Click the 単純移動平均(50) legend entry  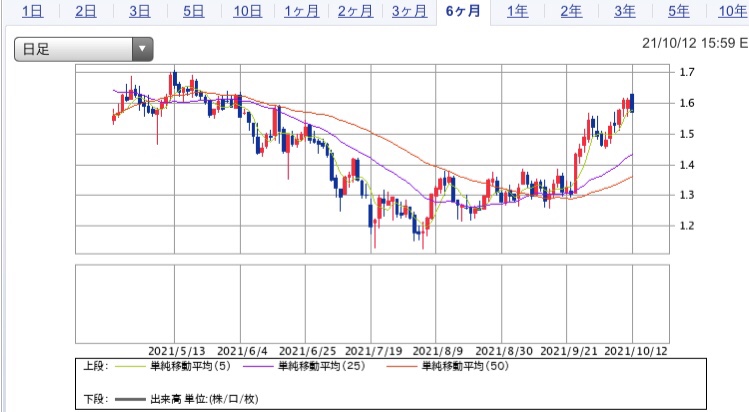click(x=465, y=366)
